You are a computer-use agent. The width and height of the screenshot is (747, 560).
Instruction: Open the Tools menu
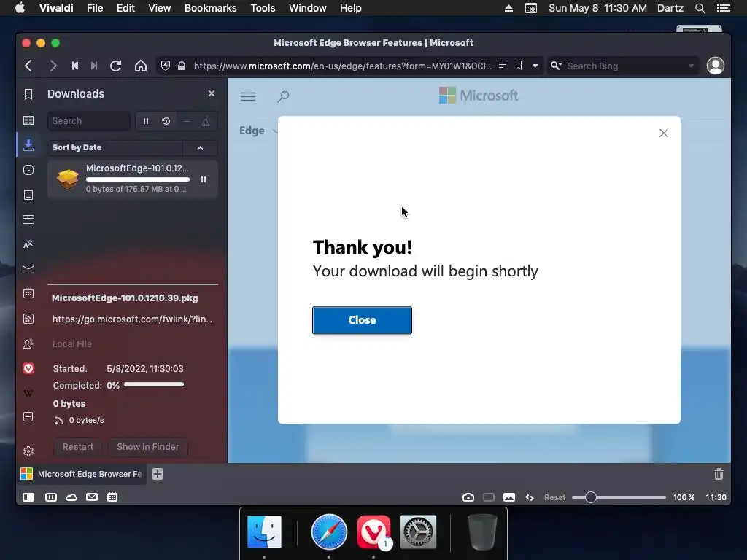point(263,8)
